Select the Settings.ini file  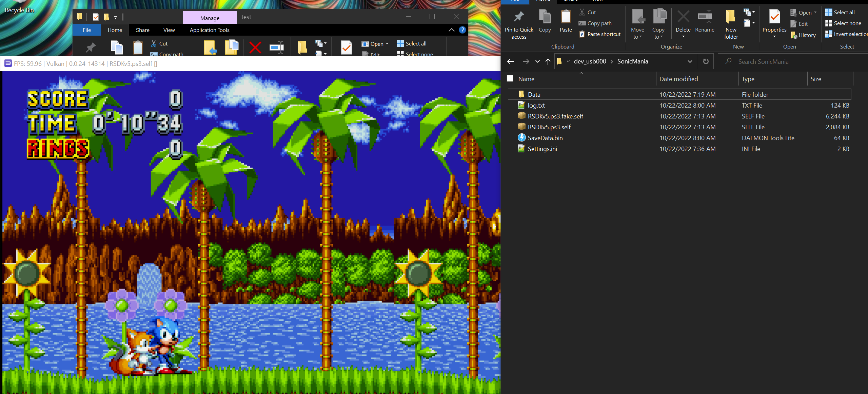(x=679, y=149)
